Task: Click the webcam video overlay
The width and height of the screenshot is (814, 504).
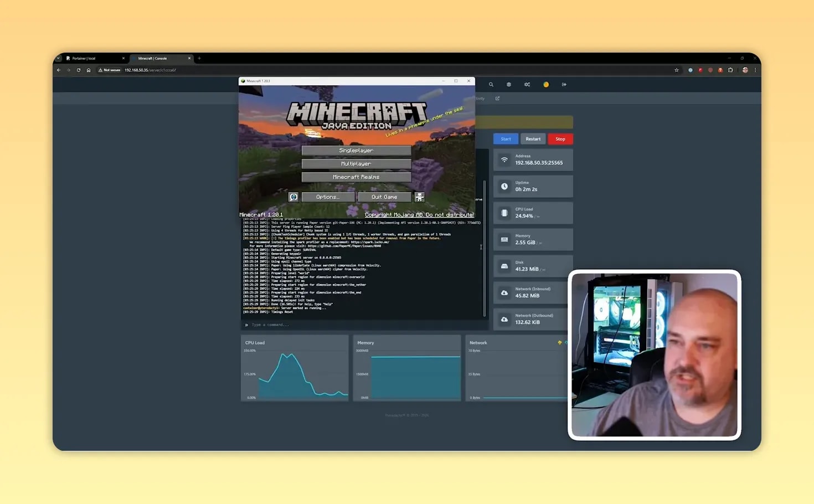Action: [655, 355]
